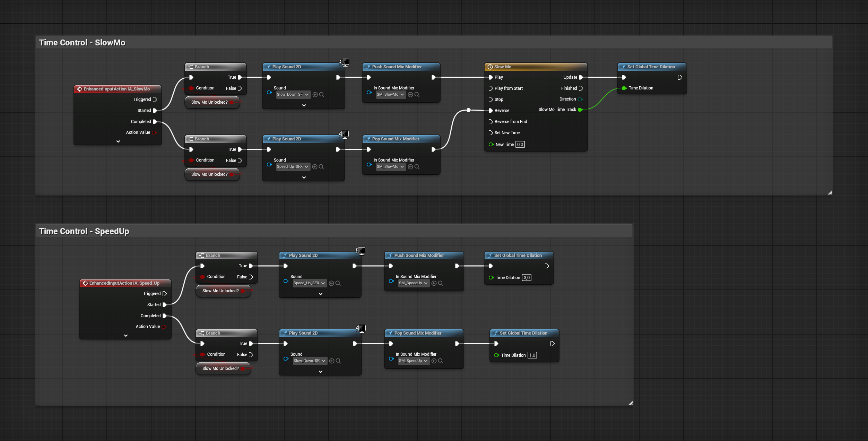
Task: Edit Time Dilation field showing 3,0
Action: click(527, 278)
